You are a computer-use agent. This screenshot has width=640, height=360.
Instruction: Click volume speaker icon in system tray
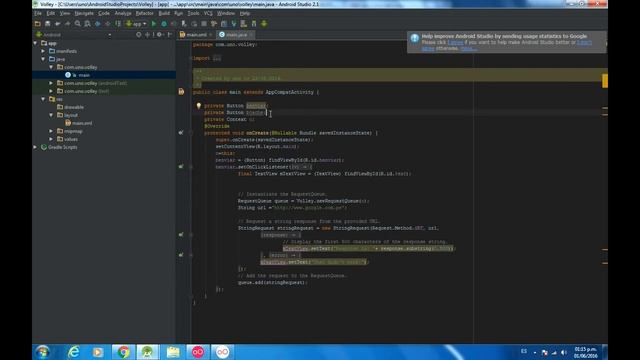564,352
